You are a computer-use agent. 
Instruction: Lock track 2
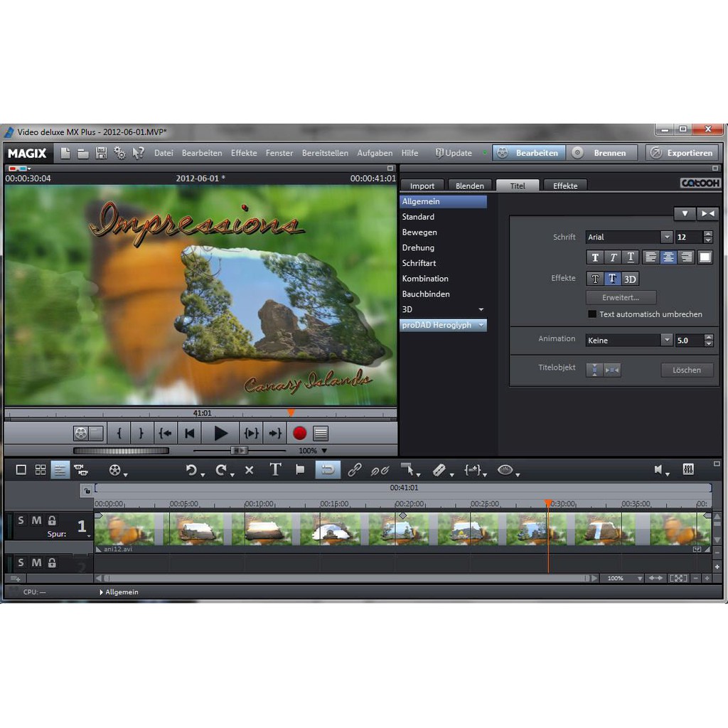(52, 563)
